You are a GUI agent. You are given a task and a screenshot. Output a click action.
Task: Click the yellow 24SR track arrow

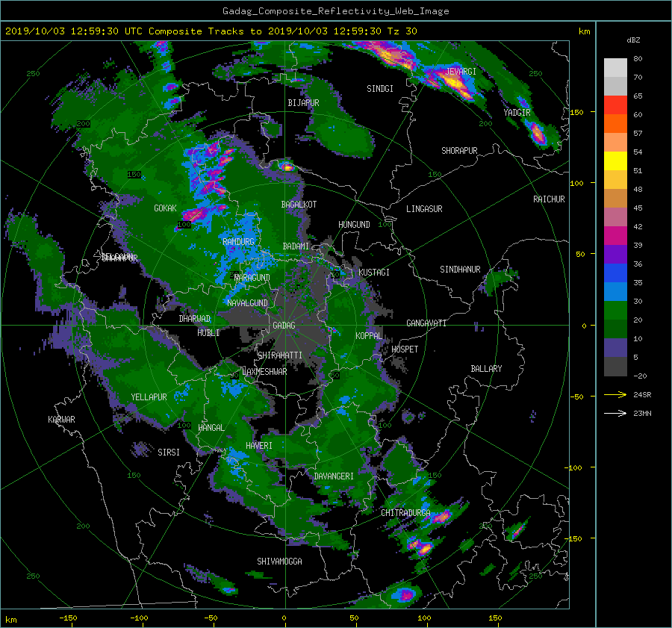point(615,394)
